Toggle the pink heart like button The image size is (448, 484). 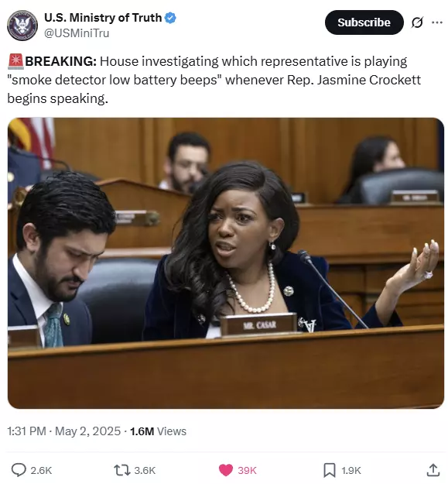(226, 470)
